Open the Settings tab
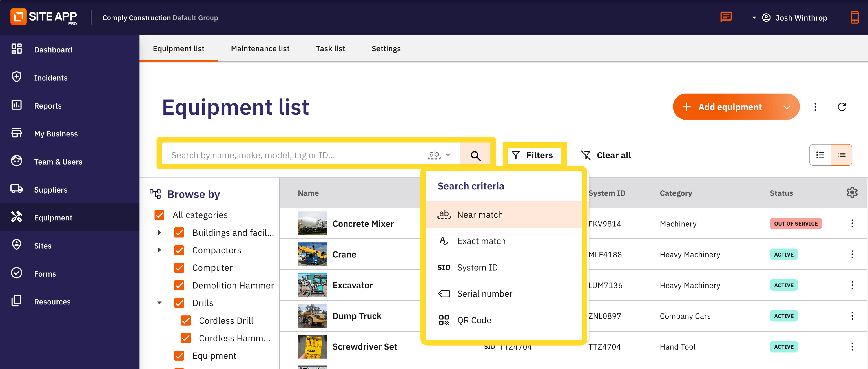 point(386,49)
